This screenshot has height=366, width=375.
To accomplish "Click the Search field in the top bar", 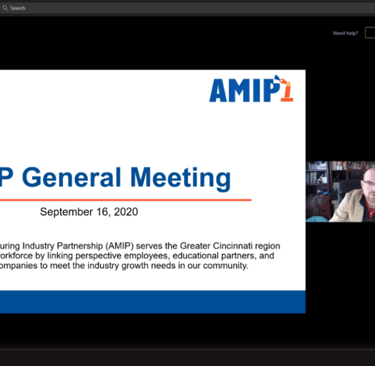I will (187, 8).
